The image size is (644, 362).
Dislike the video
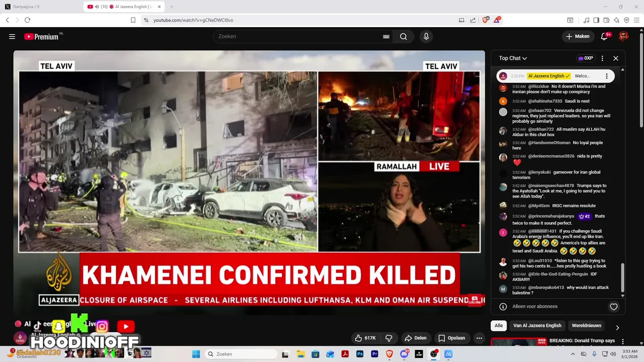[x=388, y=338]
